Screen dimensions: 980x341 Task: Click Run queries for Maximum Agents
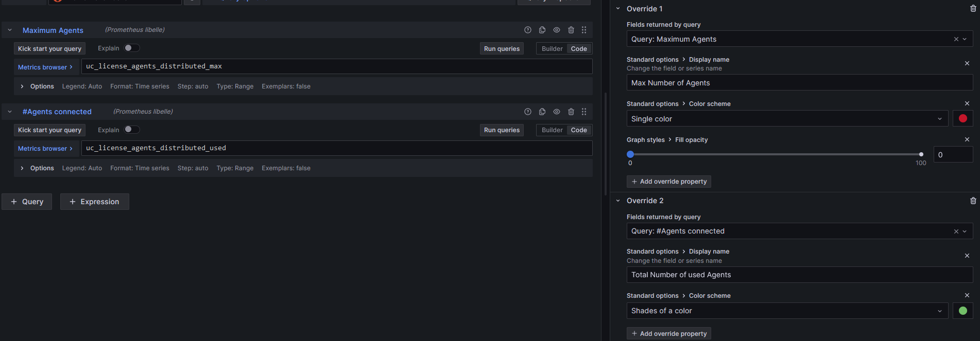[502, 49]
